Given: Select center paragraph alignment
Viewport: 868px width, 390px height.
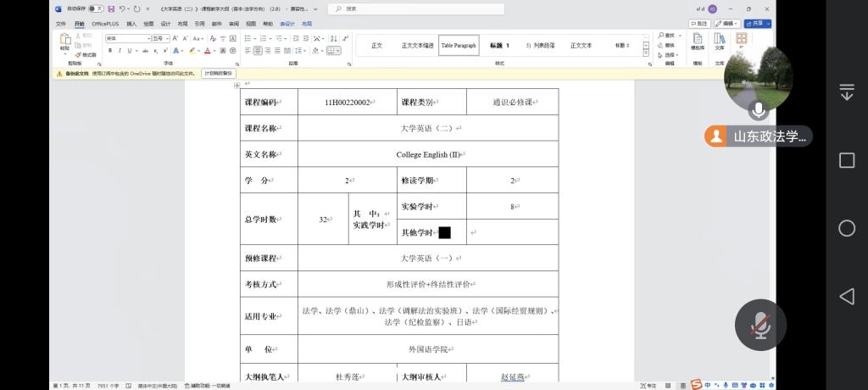Looking at the screenshot, I should coord(259,51).
